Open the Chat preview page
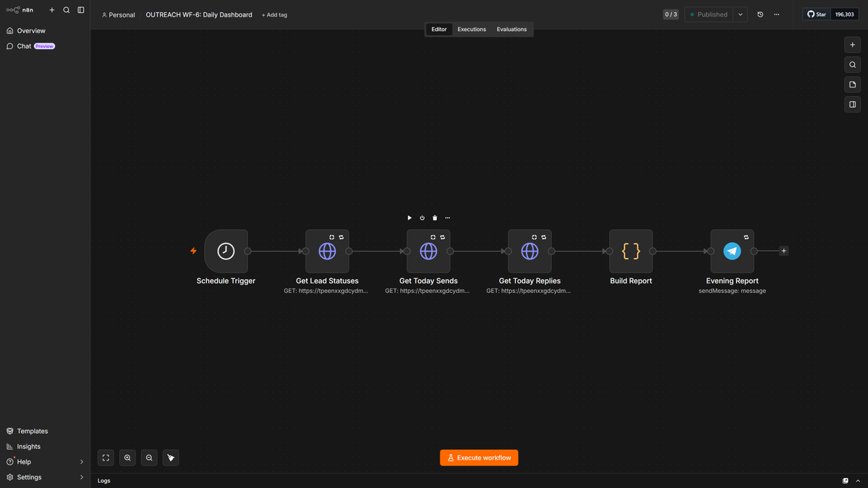 click(45, 46)
